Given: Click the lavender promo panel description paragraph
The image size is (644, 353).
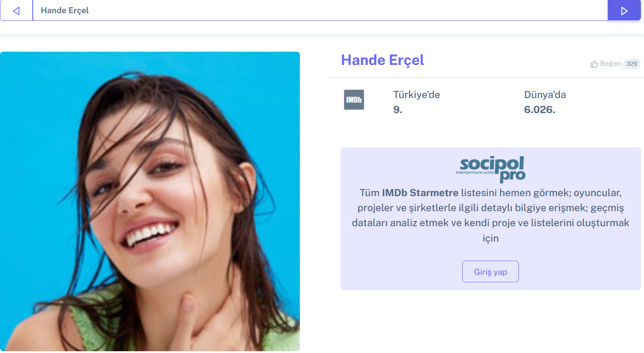Looking at the screenshot, I should click(x=491, y=216).
